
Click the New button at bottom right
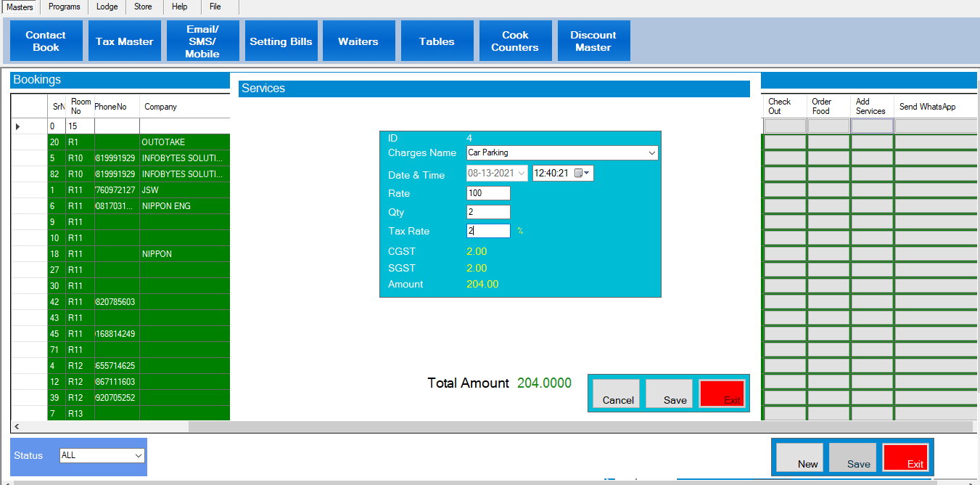(799, 457)
